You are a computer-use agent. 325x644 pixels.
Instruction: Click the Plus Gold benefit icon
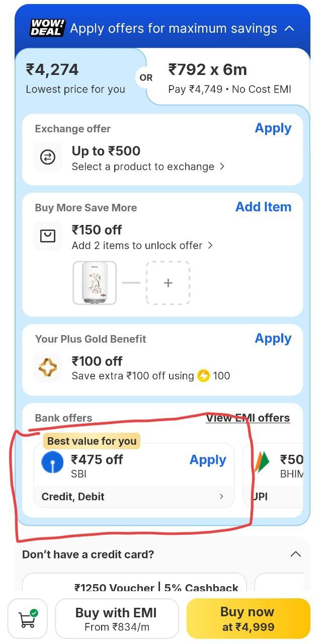48,367
